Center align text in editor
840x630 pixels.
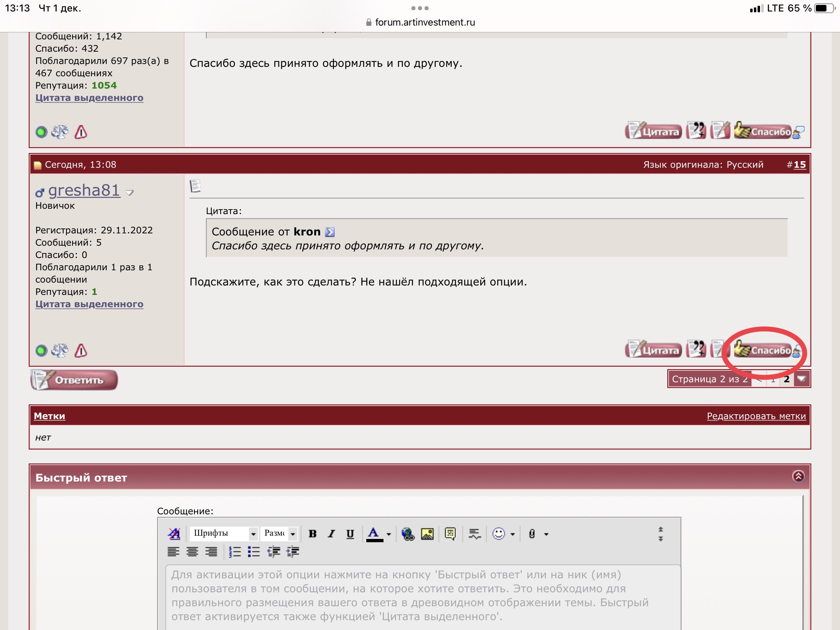(192, 552)
